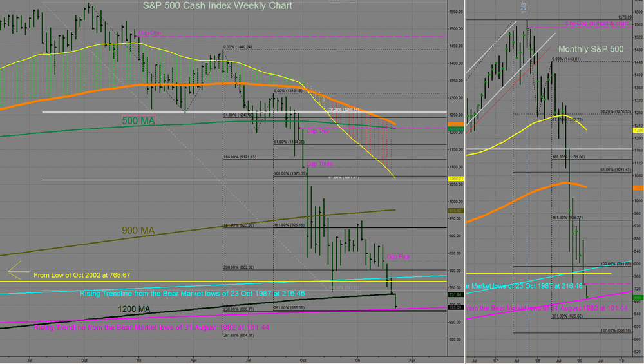644x364 pixels.
Task: Click the '10/31' vertical date marker label
Action: tap(523, 6)
